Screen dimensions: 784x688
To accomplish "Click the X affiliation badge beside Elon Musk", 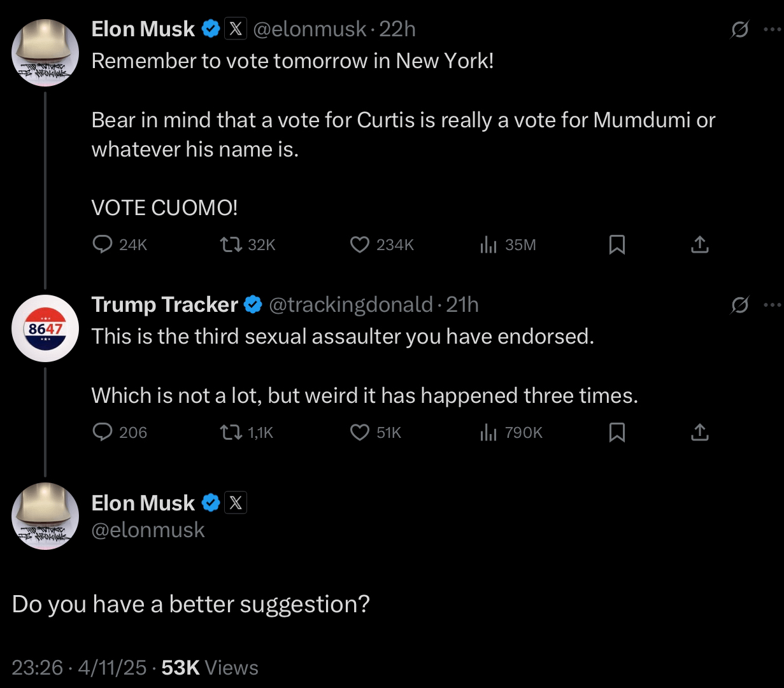I will coord(235,503).
